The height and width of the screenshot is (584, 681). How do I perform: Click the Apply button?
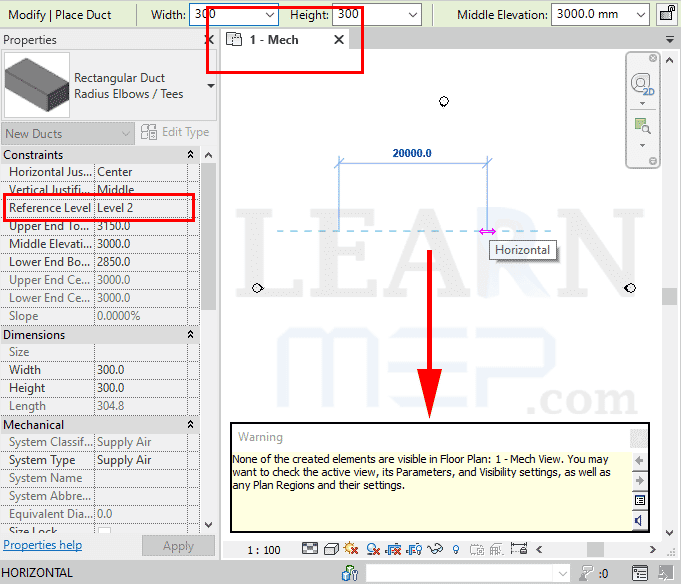[178, 546]
